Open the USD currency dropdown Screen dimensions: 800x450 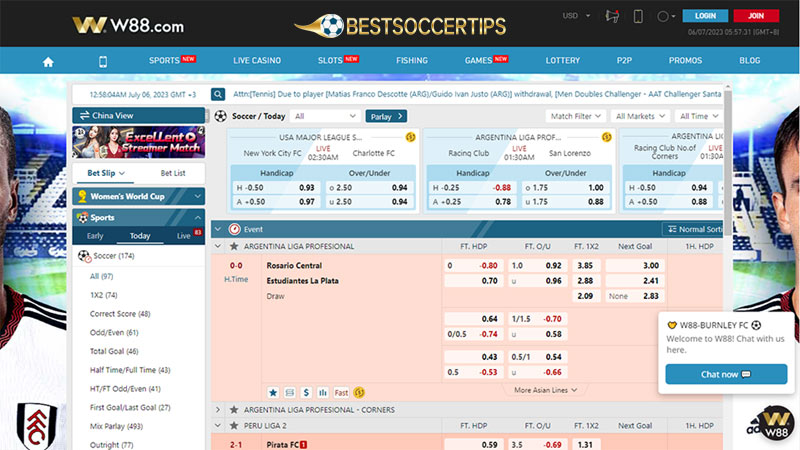(x=577, y=16)
